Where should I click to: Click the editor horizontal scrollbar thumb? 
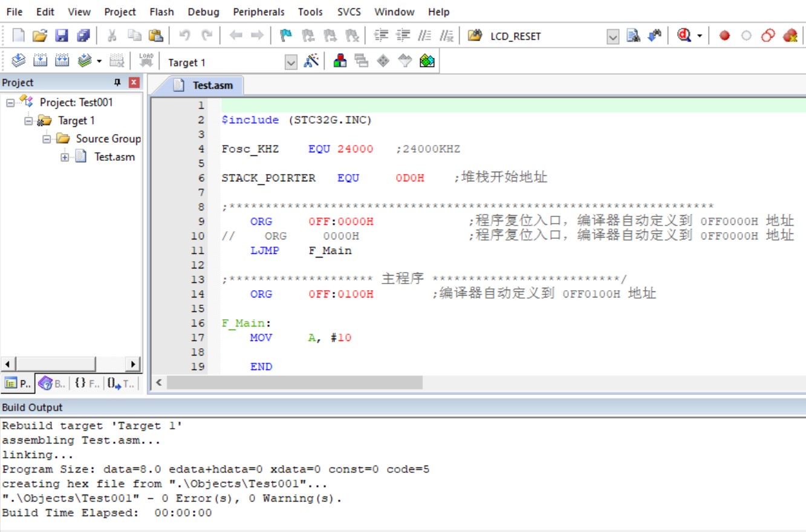[x=295, y=383]
